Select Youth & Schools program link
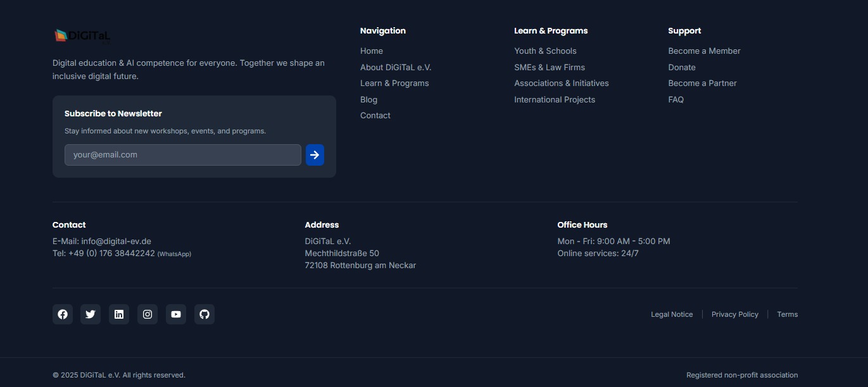 [x=545, y=51]
